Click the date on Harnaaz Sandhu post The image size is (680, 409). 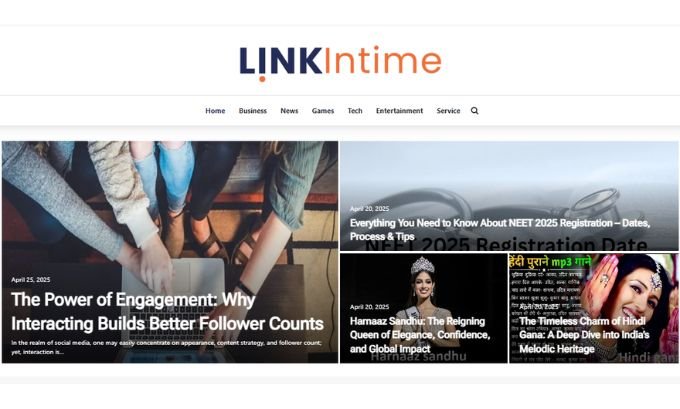point(369,307)
